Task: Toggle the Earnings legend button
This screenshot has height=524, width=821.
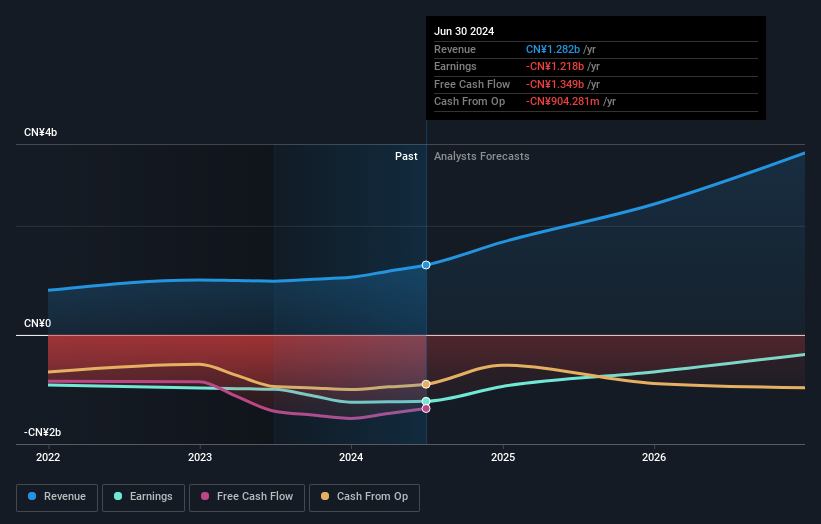Action: pos(143,497)
